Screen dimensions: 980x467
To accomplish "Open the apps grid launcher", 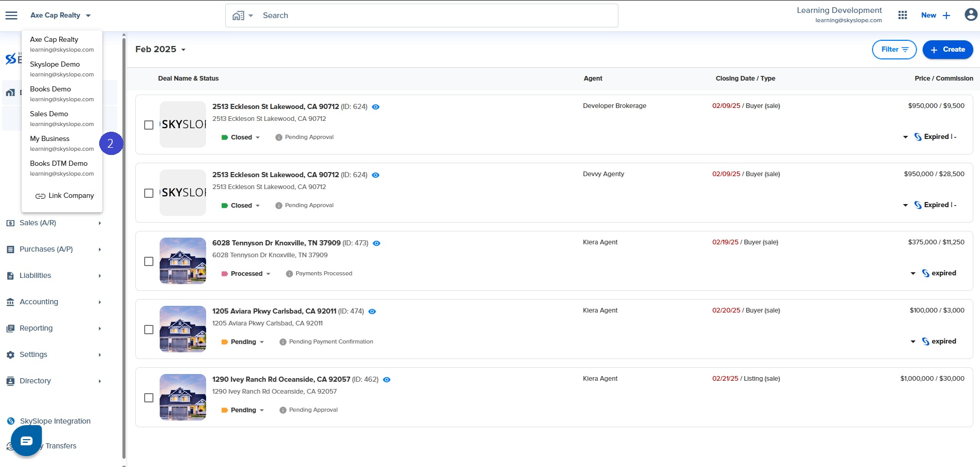I will click(x=903, y=15).
